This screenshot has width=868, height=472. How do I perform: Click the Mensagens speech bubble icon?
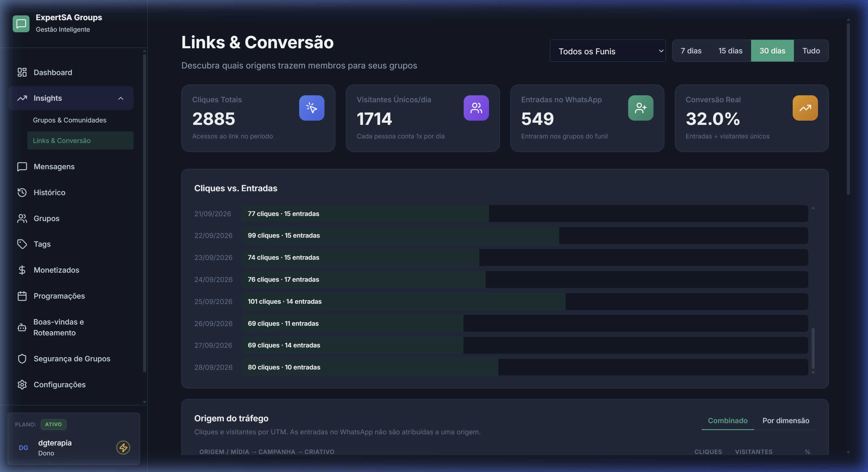tap(22, 167)
